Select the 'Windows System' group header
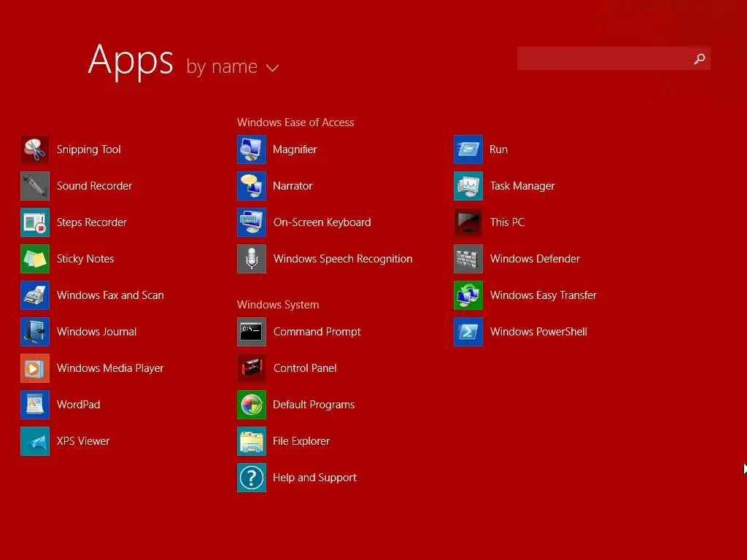This screenshot has height=560, width=747. point(278,305)
